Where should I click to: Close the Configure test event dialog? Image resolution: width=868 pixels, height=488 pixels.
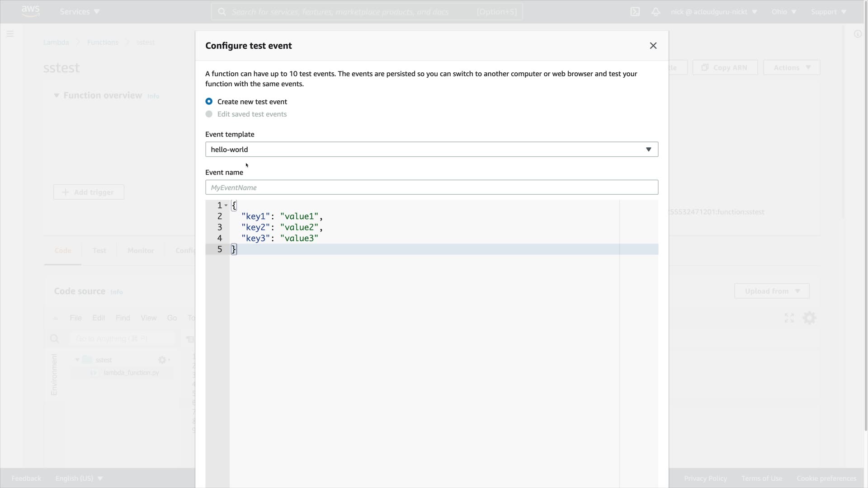[x=653, y=46]
